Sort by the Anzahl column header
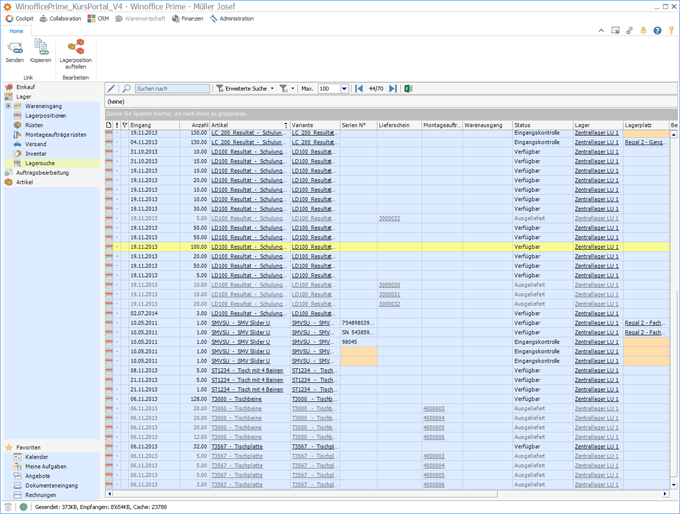The height and width of the screenshot is (514, 680). 195,125
